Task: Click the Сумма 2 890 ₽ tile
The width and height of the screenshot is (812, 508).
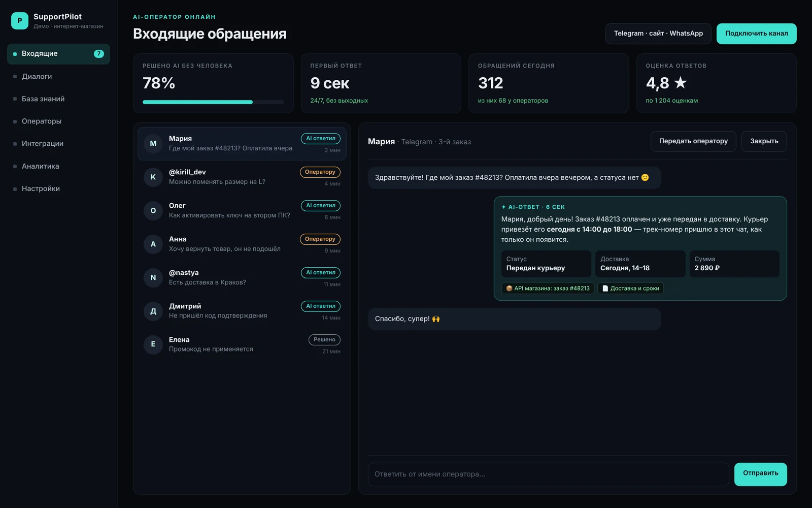Action: click(734, 264)
